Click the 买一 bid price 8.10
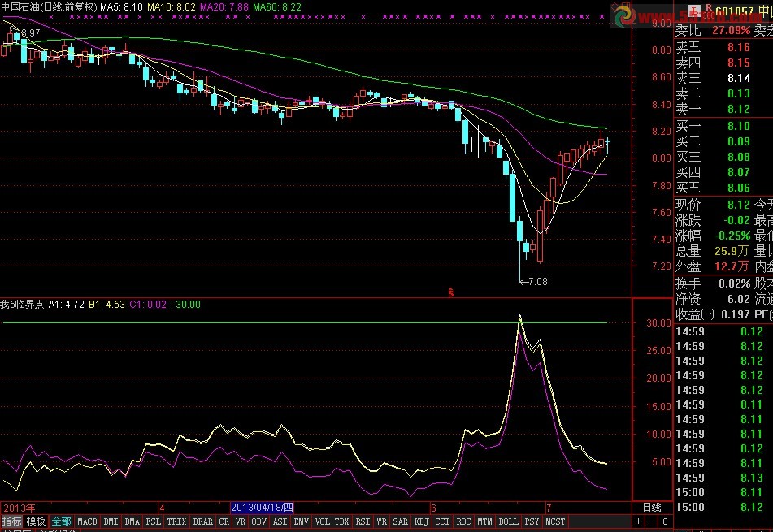 (x=739, y=126)
